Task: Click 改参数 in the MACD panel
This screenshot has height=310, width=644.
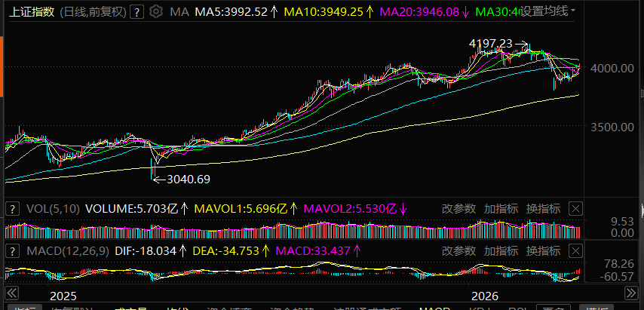Action: tap(458, 250)
